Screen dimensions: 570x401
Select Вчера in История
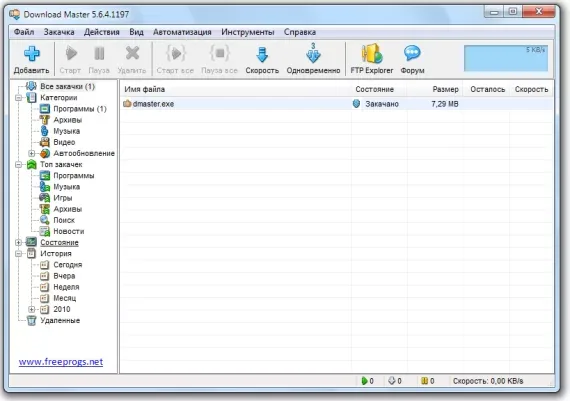64,276
